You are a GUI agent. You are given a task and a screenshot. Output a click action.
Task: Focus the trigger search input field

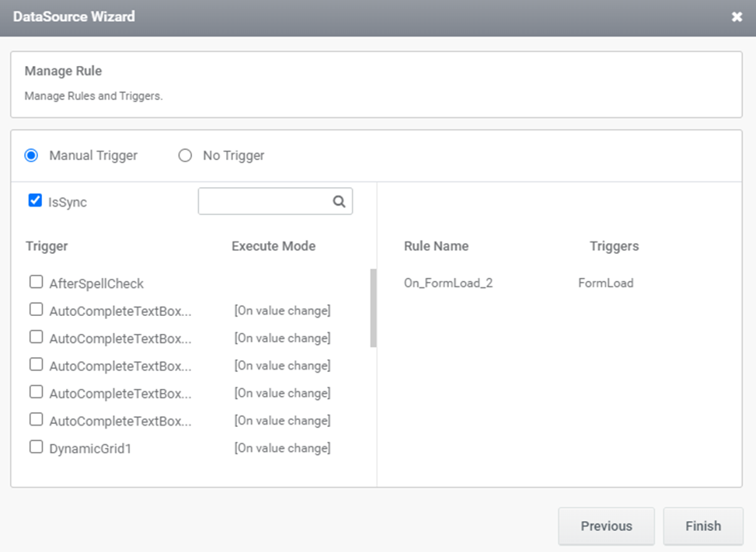click(265, 201)
